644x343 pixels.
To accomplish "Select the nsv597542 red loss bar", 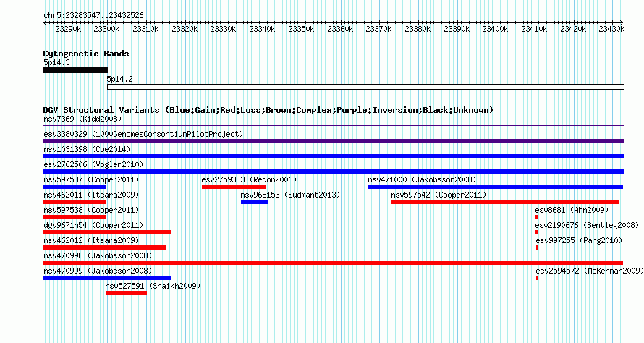I will (x=505, y=202).
